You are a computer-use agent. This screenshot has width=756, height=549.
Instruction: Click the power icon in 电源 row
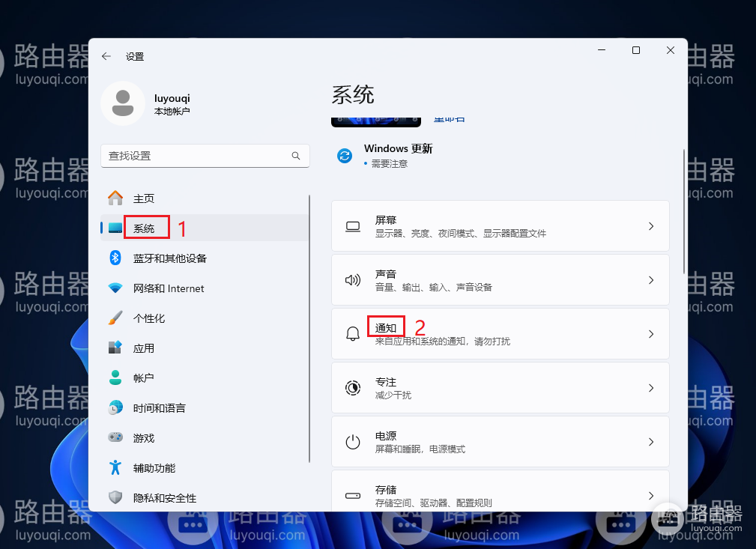[353, 442]
